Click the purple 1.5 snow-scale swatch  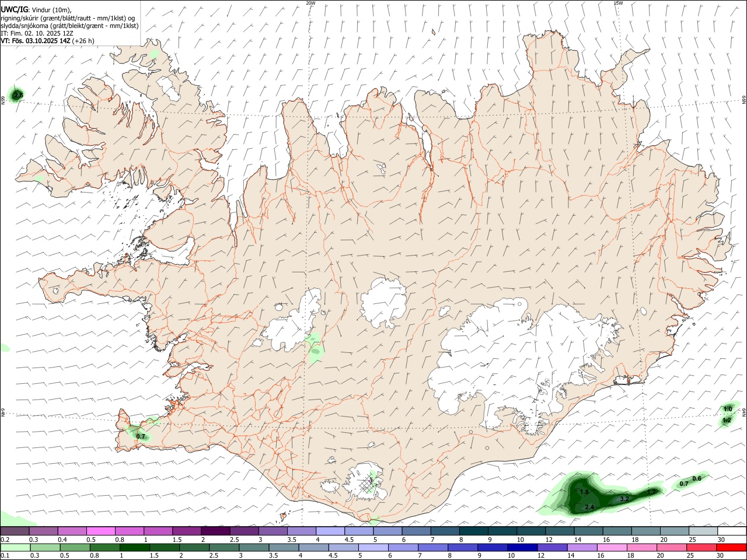tap(187, 531)
